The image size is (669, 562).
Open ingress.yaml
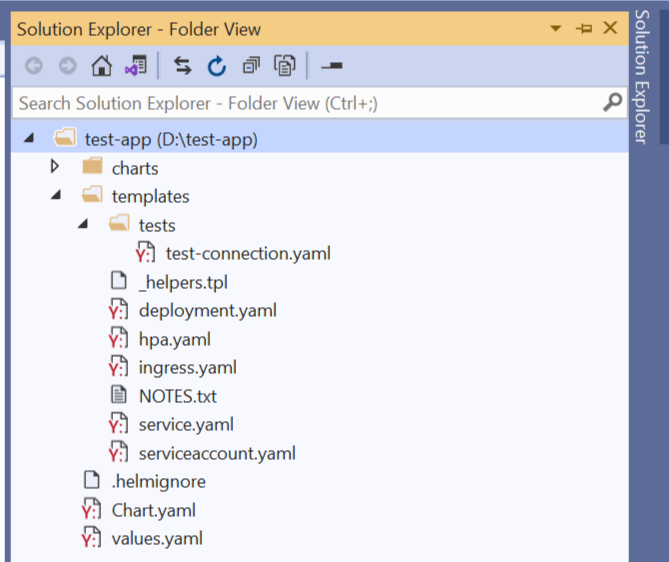pos(188,368)
